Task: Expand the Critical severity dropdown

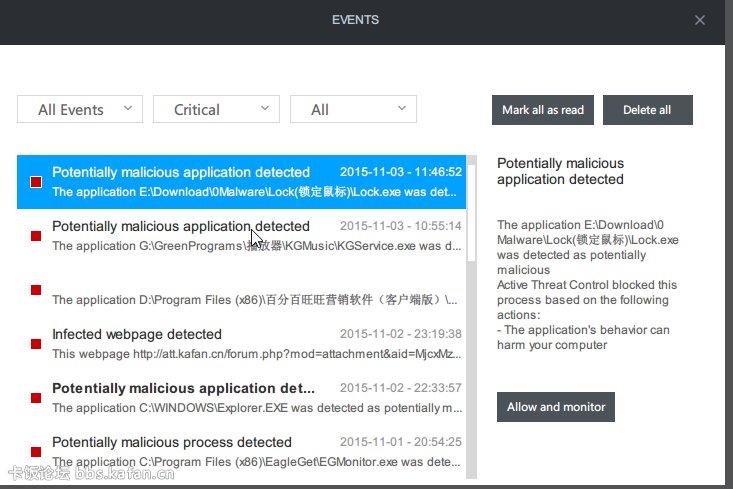Action: (215, 109)
